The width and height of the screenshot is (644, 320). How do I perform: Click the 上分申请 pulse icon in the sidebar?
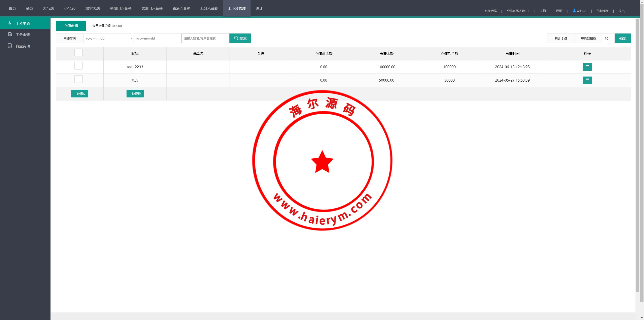[10, 23]
